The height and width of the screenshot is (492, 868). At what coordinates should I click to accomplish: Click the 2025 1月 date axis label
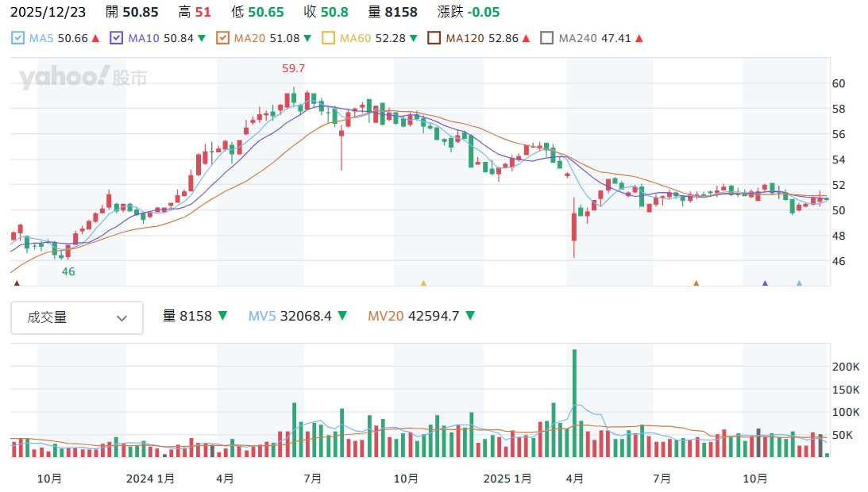[507, 479]
